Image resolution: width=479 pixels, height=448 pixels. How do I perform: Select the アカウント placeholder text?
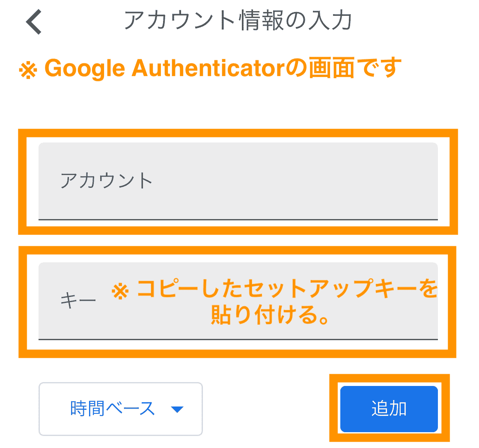[x=106, y=180]
